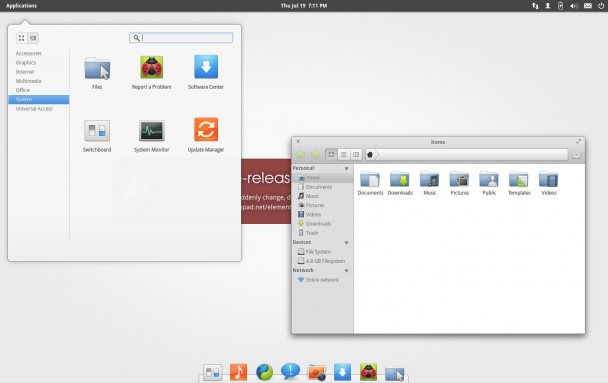Open the battery indicator

(x=560, y=6)
